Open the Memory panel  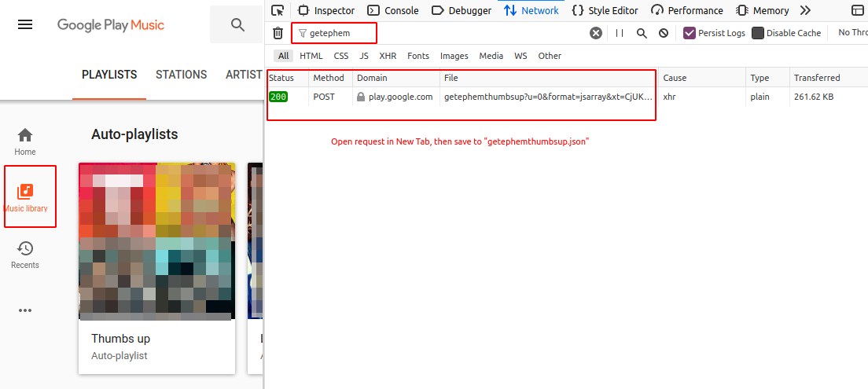tap(763, 10)
